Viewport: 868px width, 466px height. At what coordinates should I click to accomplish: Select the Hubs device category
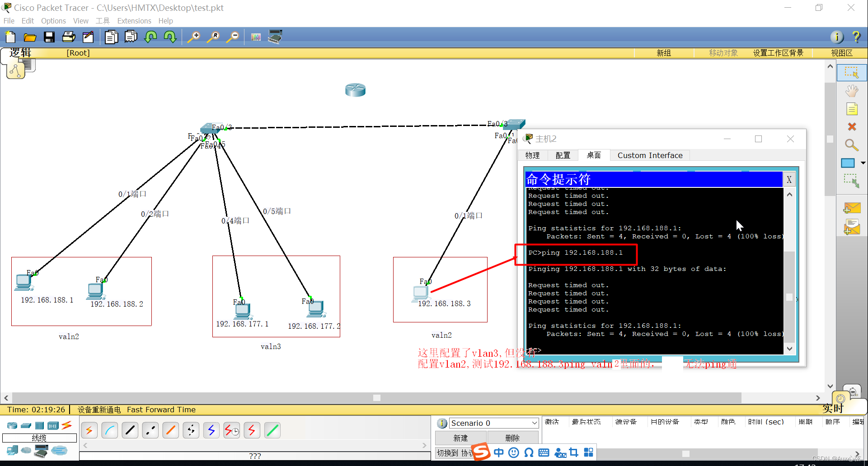pos(40,425)
